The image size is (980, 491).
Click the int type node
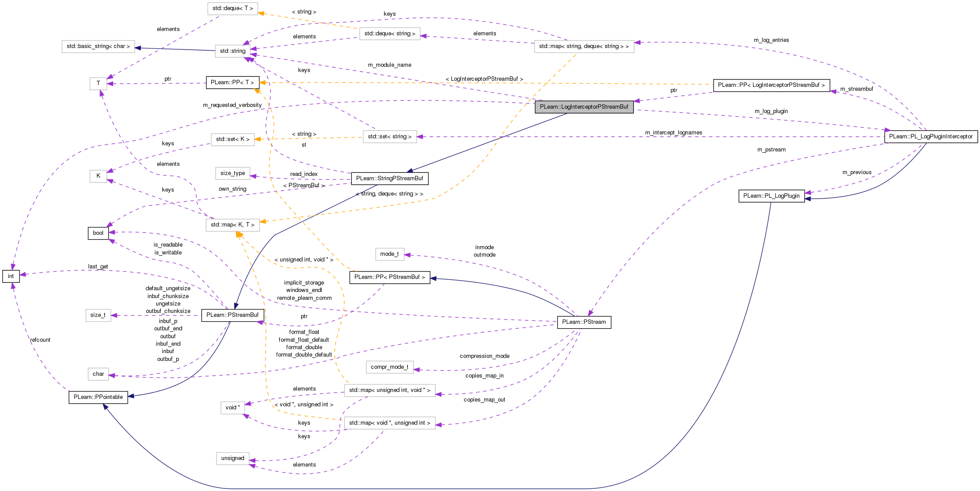pyautogui.click(x=11, y=276)
